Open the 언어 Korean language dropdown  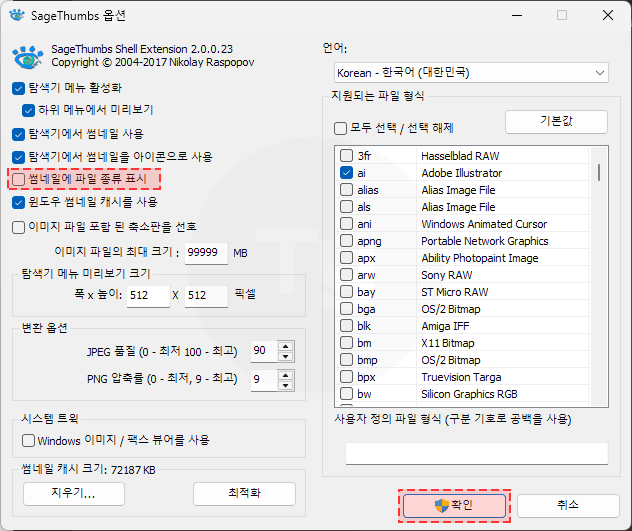[x=471, y=73]
